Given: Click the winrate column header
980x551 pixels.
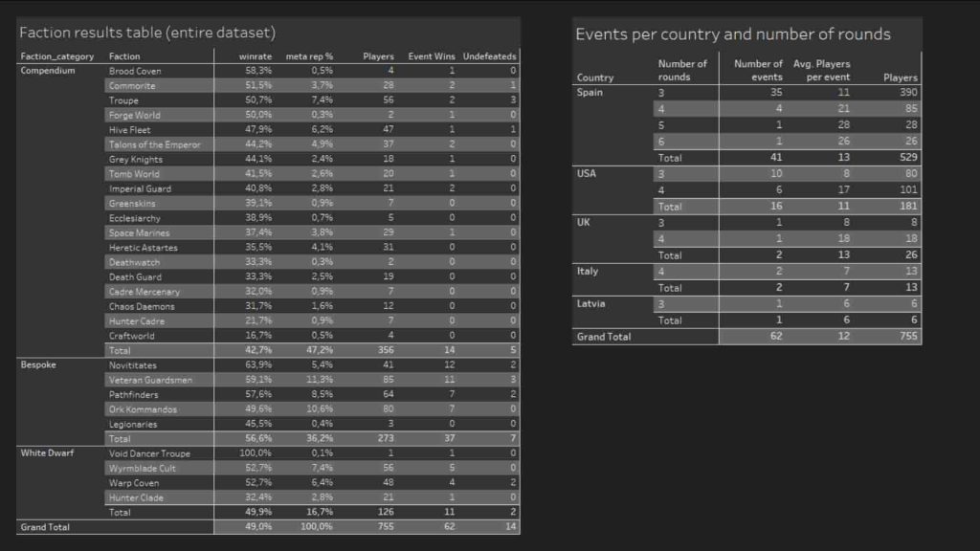Looking at the screenshot, I should [x=255, y=56].
